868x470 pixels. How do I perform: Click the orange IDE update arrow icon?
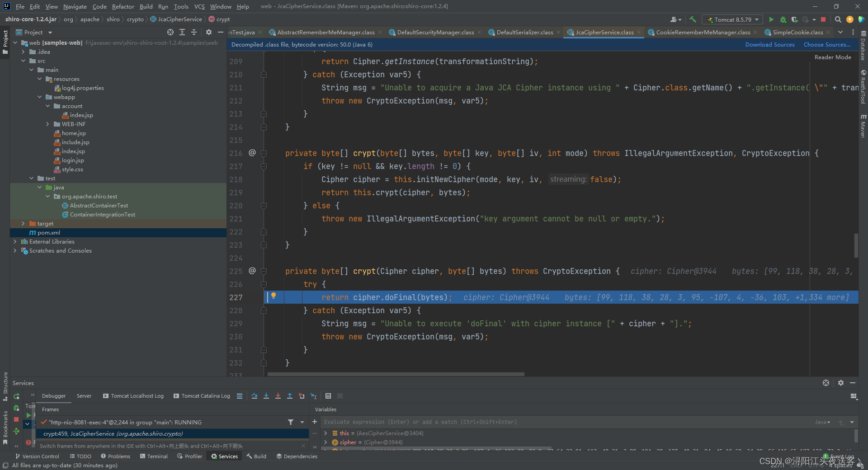coord(849,19)
